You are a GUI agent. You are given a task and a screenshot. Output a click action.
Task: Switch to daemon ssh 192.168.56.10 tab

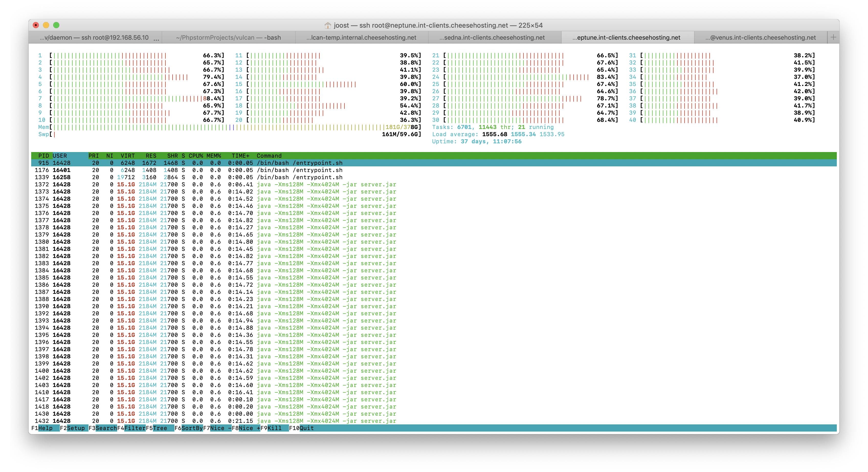coord(94,37)
